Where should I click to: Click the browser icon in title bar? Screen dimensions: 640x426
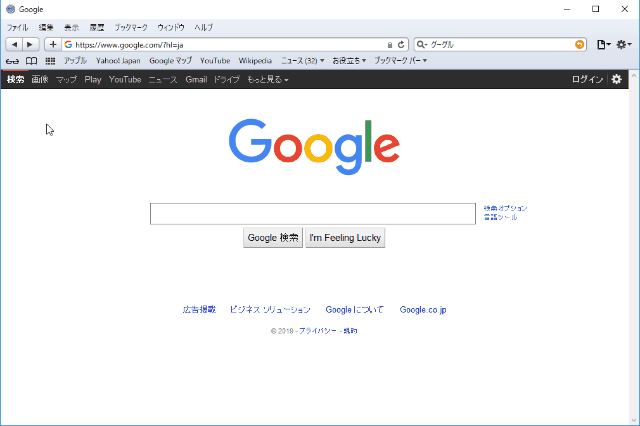point(11,9)
